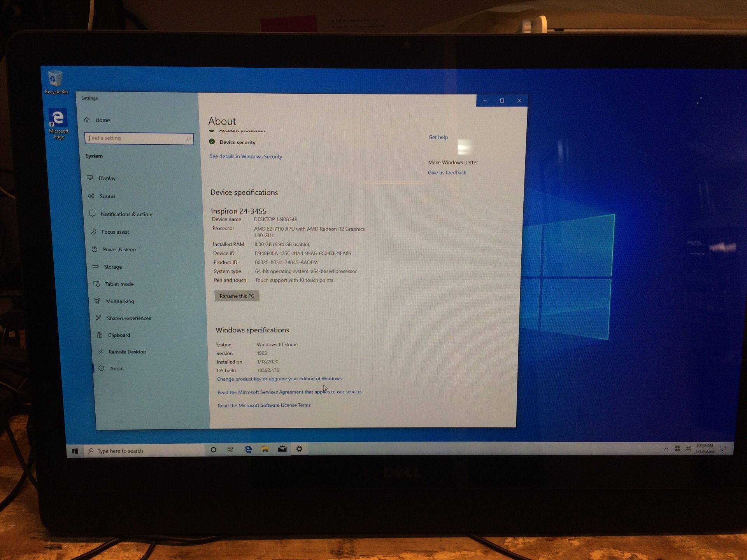The image size is (747, 560).
Task: Select the Display monitor icon
Action: pos(90,178)
